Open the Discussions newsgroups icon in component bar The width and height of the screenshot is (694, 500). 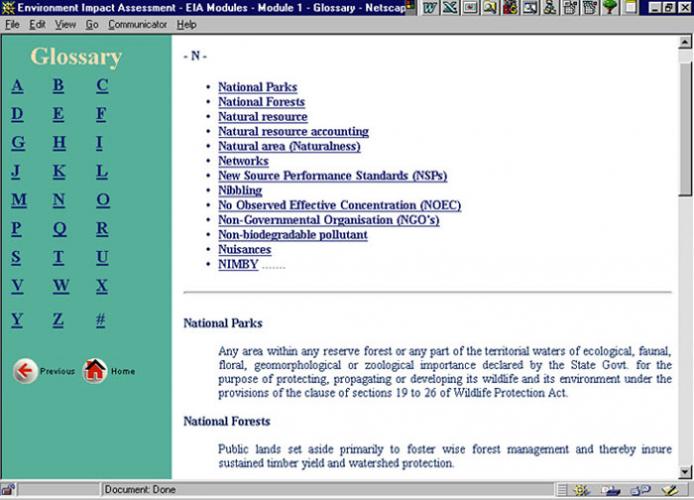click(640, 490)
